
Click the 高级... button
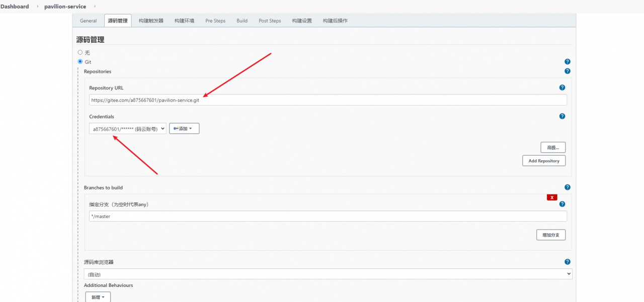tap(553, 147)
